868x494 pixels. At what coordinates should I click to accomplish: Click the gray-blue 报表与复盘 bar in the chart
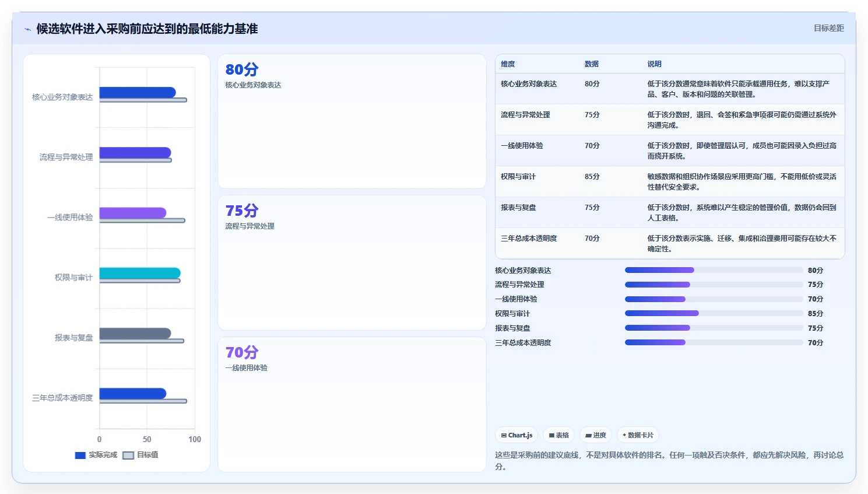coord(135,333)
